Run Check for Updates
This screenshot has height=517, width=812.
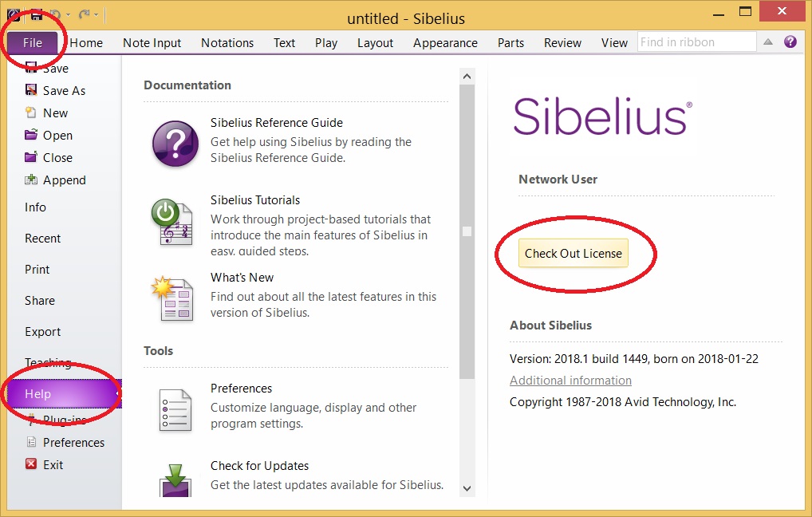[259, 465]
